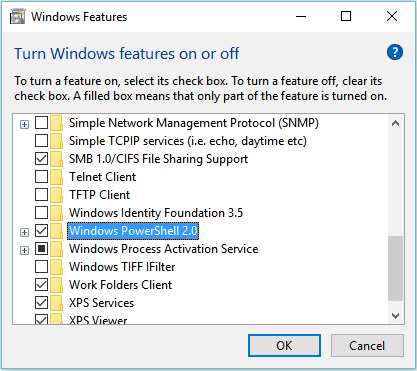Uncheck the Work Folders Client checkbox
This screenshot has height=371, width=417.
(x=41, y=285)
